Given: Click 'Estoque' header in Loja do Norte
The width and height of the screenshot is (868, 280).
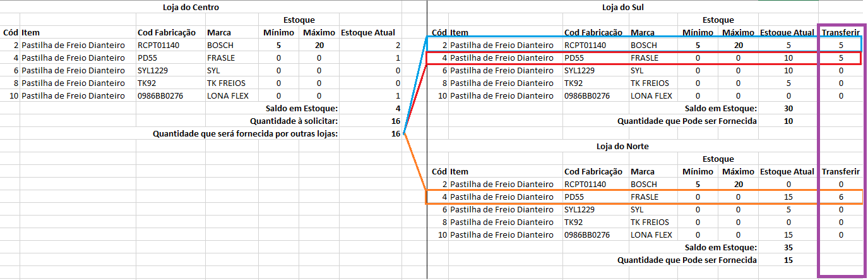Looking at the screenshot, I should [718, 159].
